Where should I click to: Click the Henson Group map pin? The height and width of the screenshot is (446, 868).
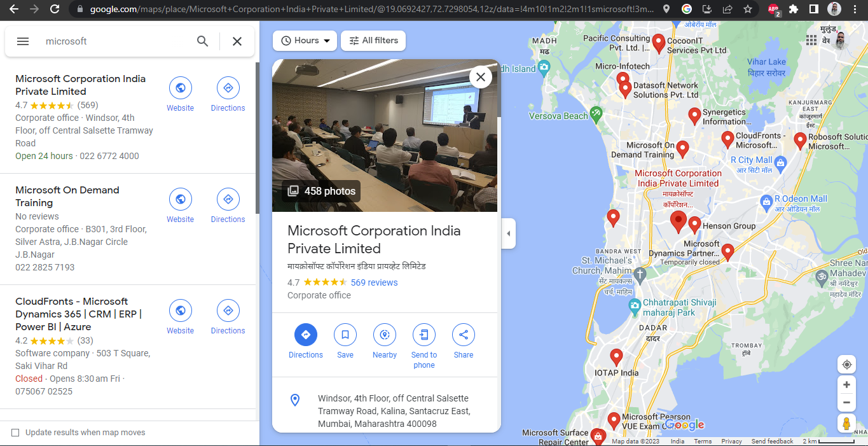(x=694, y=225)
